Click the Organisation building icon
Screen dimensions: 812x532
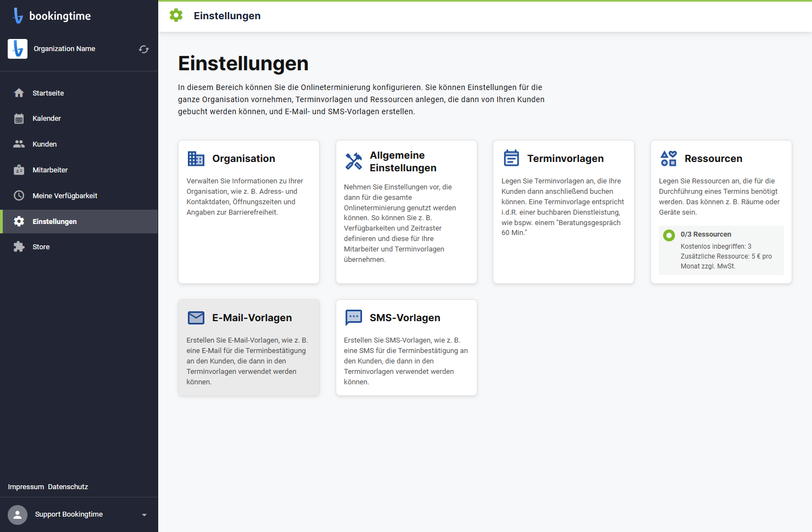coord(196,159)
